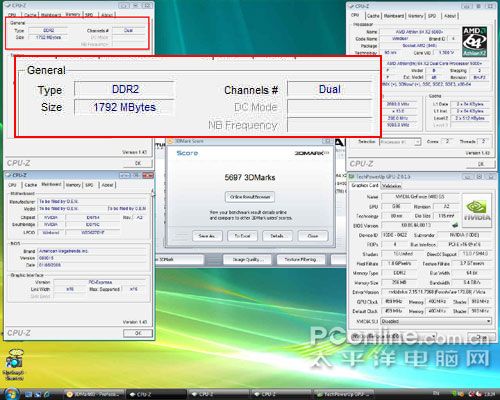This screenshot has height=400, width=500.
Task: Activate the first CPU-Z taskbar button
Action: tap(155, 394)
